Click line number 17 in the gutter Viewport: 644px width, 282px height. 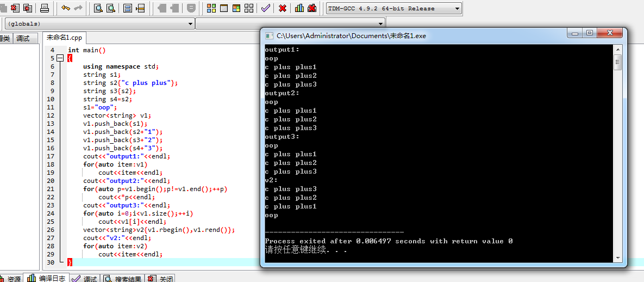[x=51, y=156]
